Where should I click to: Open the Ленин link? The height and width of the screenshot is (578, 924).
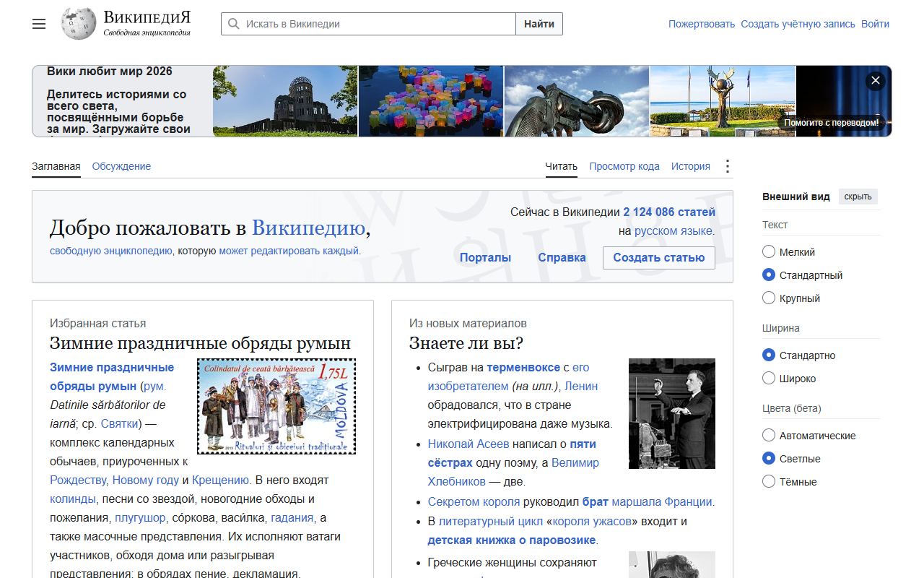(x=581, y=386)
